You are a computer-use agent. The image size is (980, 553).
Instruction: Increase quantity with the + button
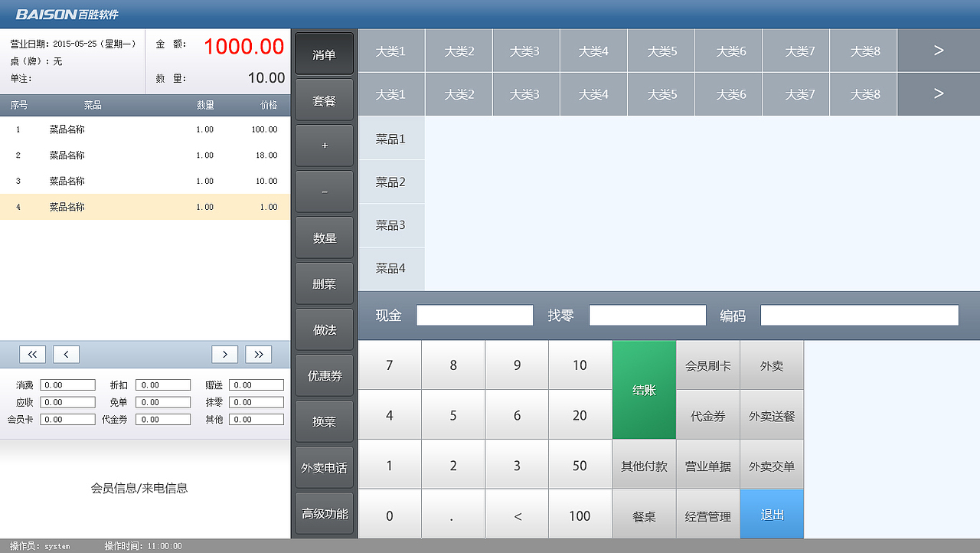[x=325, y=146]
